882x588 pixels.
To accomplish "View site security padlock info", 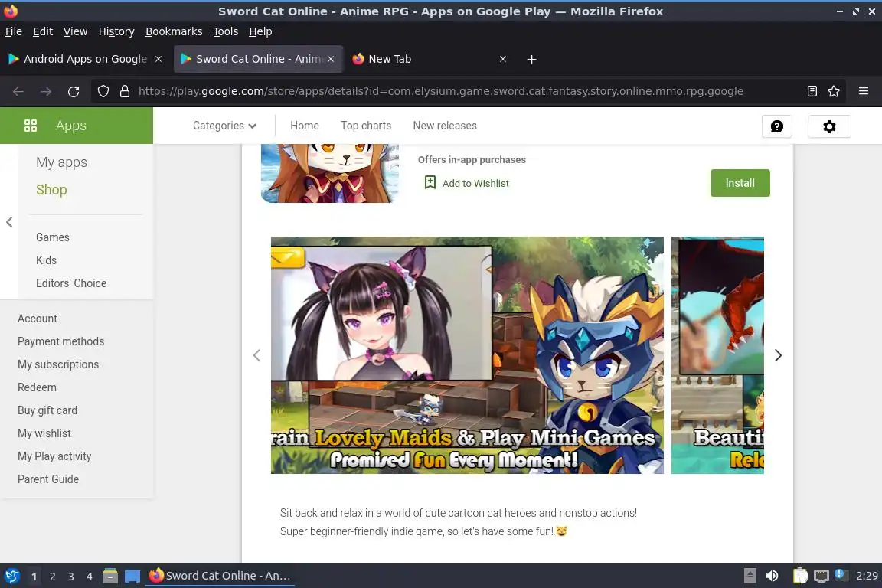I will coord(125,91).
